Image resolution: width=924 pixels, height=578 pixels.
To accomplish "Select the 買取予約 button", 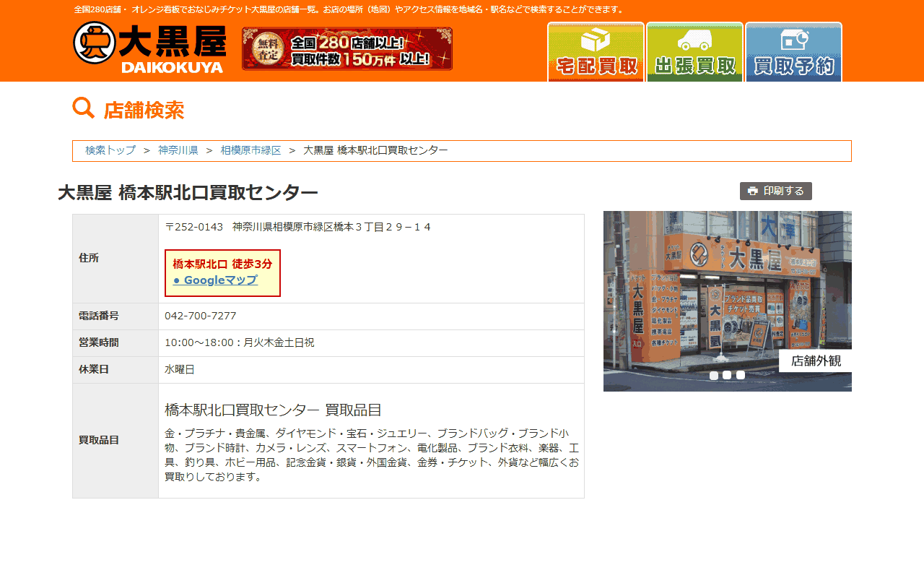I will 793,52.
